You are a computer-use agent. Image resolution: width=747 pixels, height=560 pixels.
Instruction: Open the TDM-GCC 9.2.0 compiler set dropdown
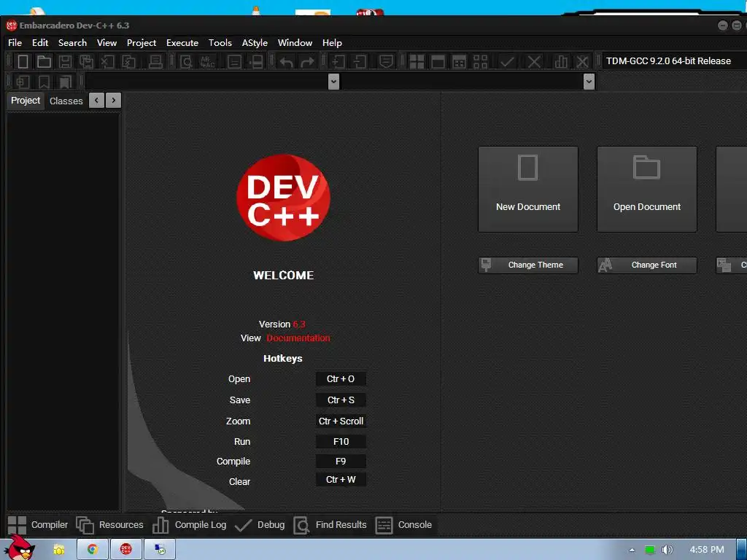click(673, 61)
